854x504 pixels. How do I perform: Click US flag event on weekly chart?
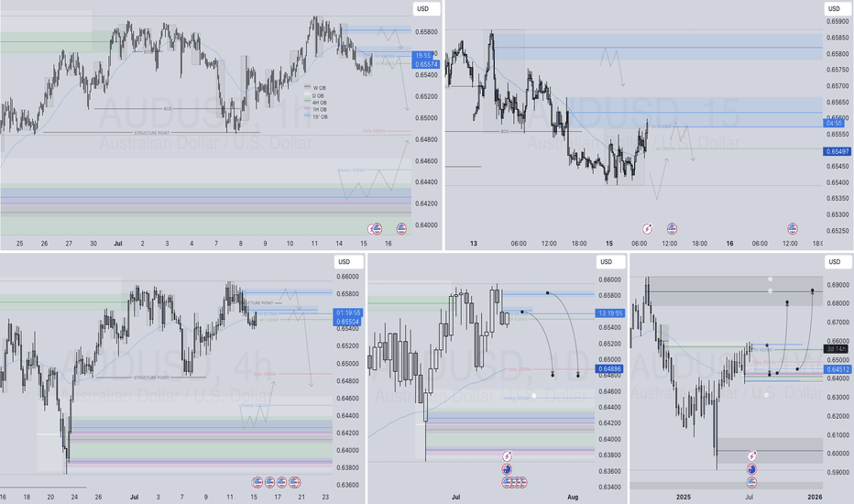751,482
